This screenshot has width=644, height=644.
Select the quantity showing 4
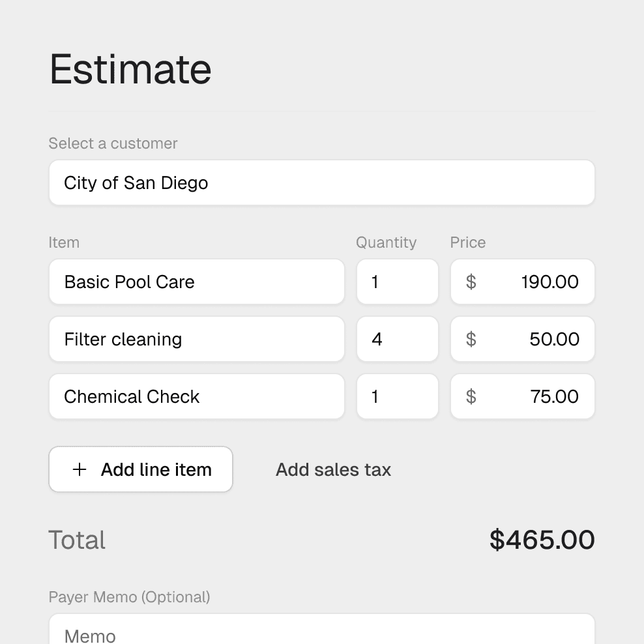pyautogui.click(x=397, y=339)
